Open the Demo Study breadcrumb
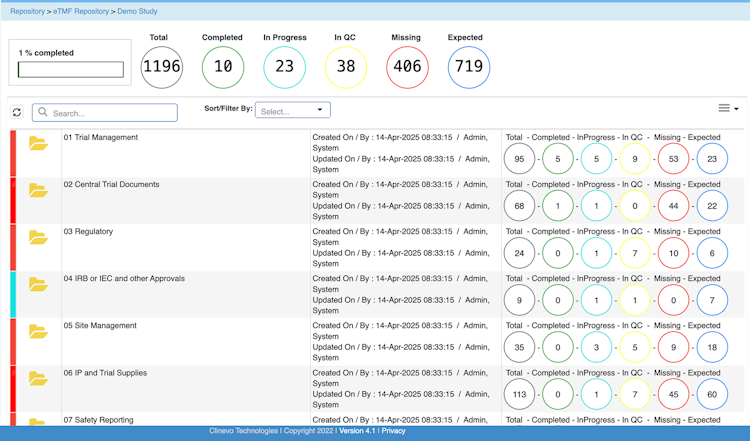Screen dimensions: 750x441 pos(137,11)
